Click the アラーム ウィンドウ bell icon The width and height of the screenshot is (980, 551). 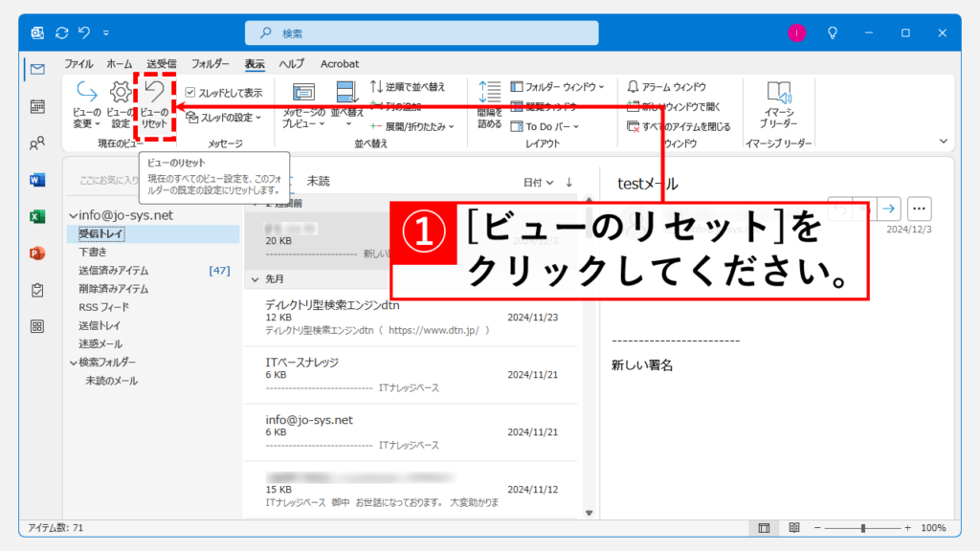pyautogui.click(x=633, y=87)
